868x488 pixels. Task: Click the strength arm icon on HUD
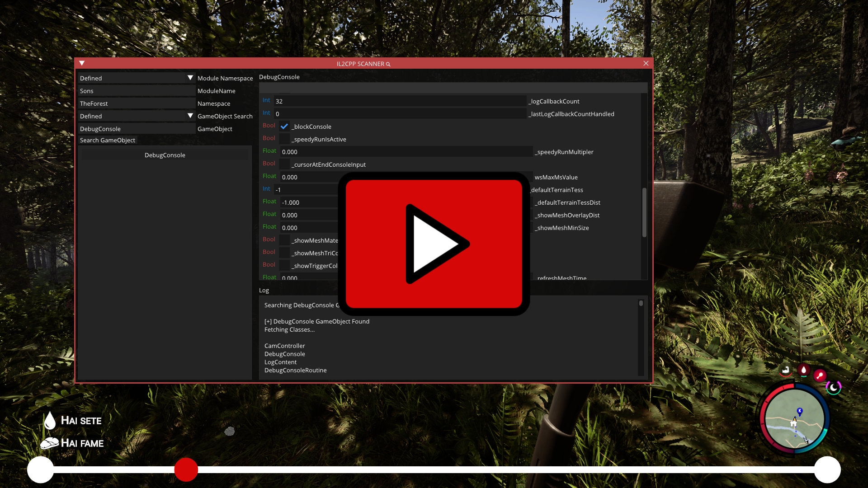tap(786, 371)
